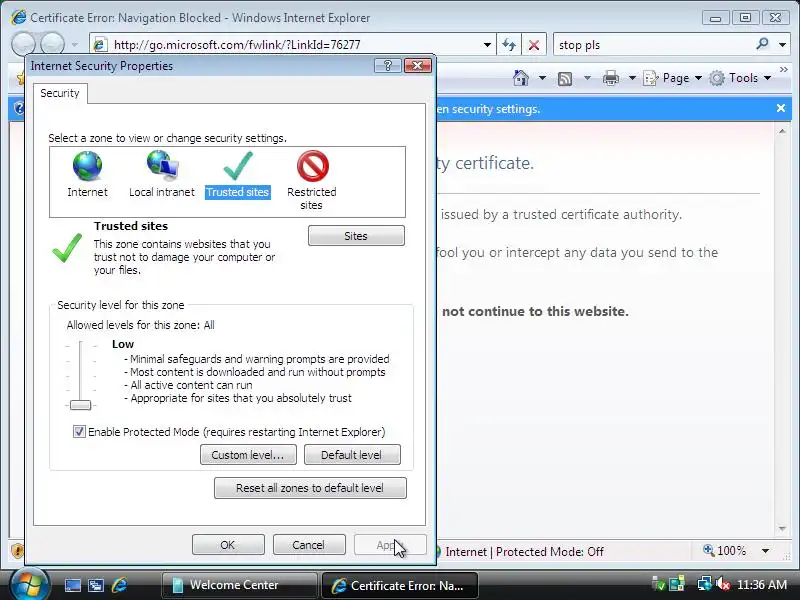Toggle Enable Protected Mode checkbox
Image resolution: width=800 pixels, height=600 pixels.
click(x=79, y=432)
